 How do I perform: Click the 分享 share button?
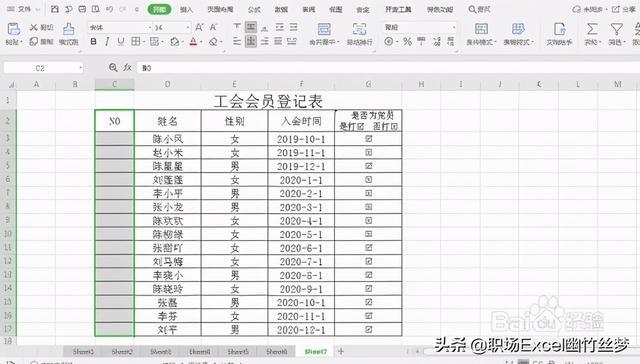pos(624,9)
